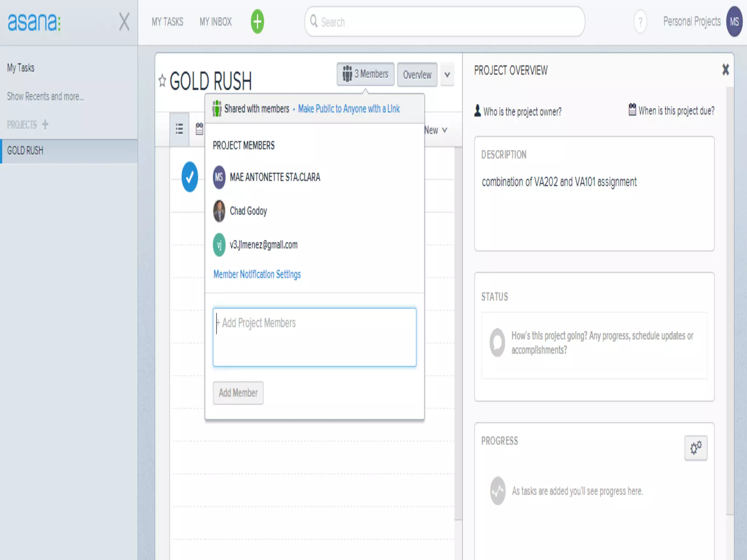Screen dimensions: 747x560
Task: Click the green plus quick-add button
Action: 257,22
